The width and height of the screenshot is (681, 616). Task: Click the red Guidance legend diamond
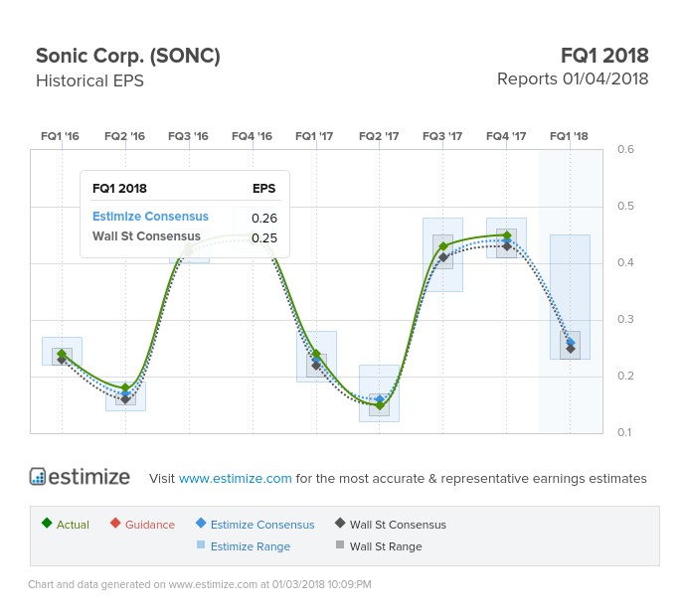click(115, 523)
